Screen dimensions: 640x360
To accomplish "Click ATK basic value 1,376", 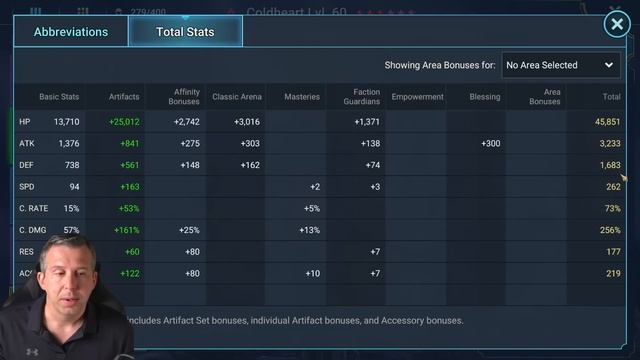I will click(x=69, y=143).
